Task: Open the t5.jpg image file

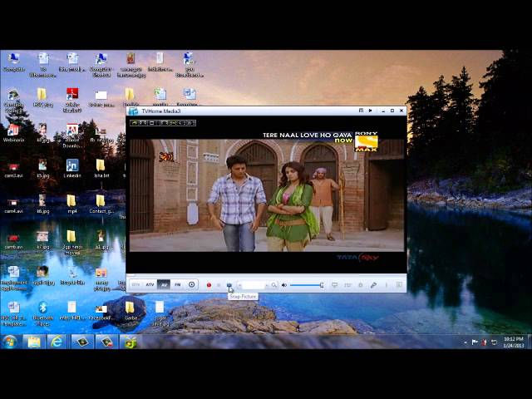Action: [42, 169]
